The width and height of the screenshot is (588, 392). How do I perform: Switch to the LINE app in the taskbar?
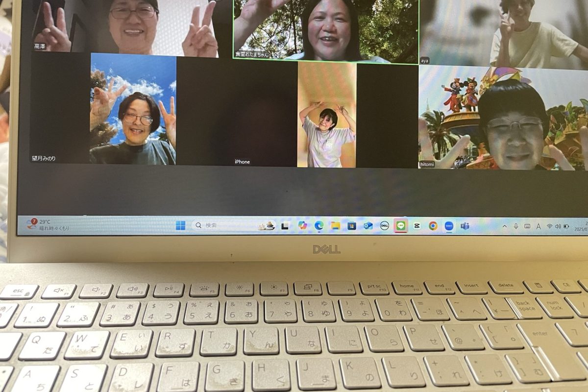point(401,225)
